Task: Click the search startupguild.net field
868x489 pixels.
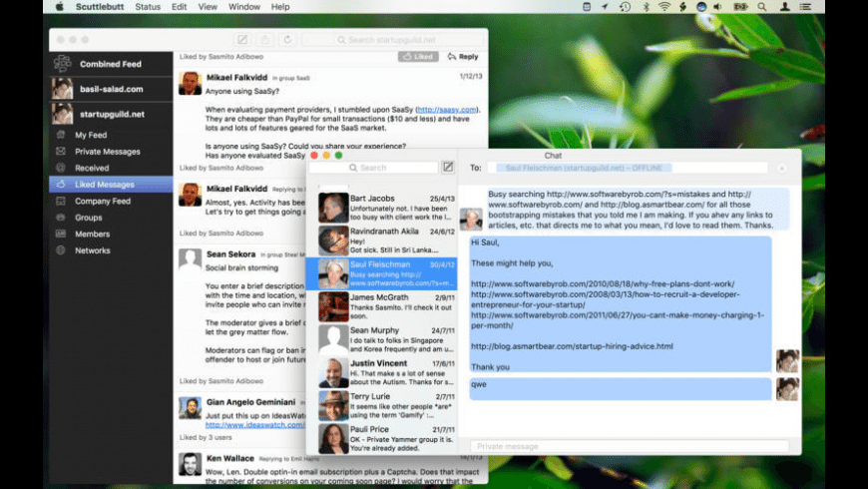Action: [392, 40]
